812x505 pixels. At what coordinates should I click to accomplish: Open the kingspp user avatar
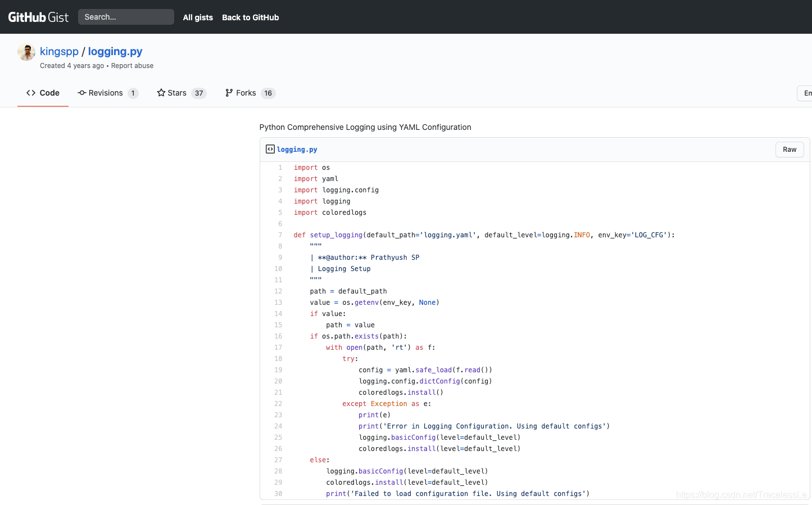coord(26,52)
